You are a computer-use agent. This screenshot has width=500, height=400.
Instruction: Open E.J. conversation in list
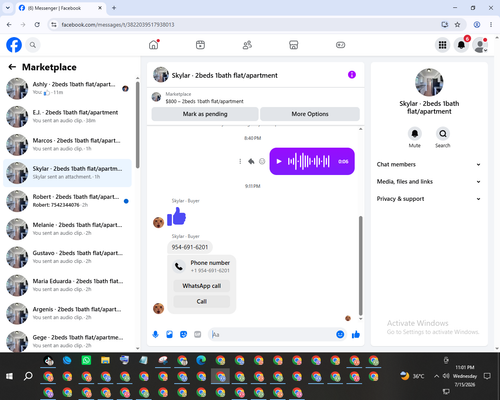tap(67, 117)
